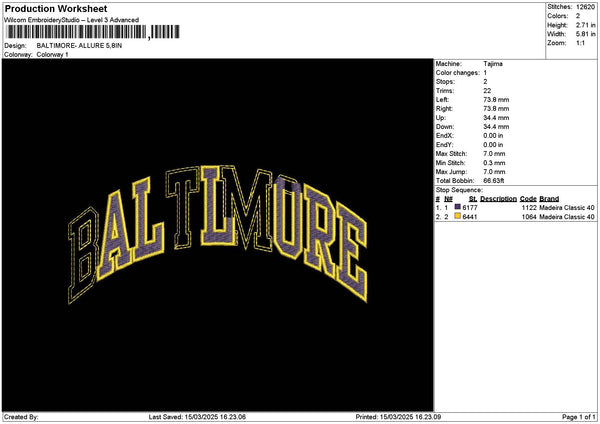Viewport: 600px width, 424px height.
Task: Click the purple 6177 thread swatch
Action: pyautogui.click(x=457, y=207)
